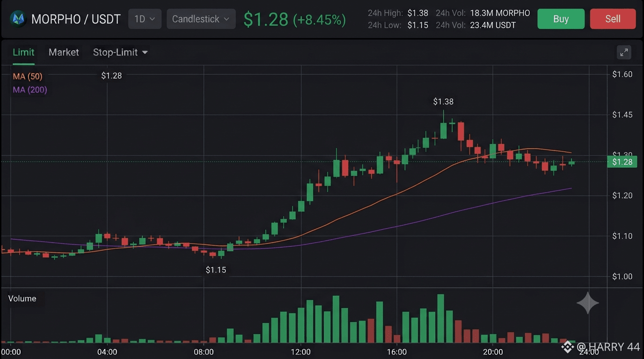Click the 24h High $1.38 value

click(x=418, y=13)
